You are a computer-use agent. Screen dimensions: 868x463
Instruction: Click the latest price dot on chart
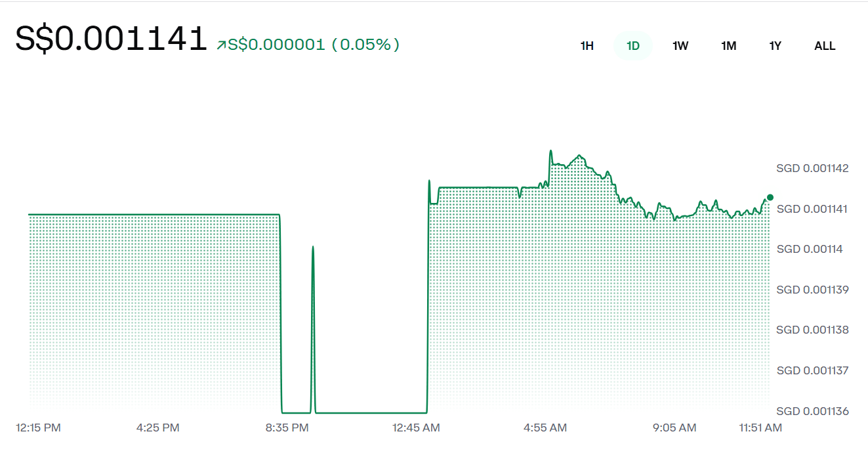pos(770,197)
